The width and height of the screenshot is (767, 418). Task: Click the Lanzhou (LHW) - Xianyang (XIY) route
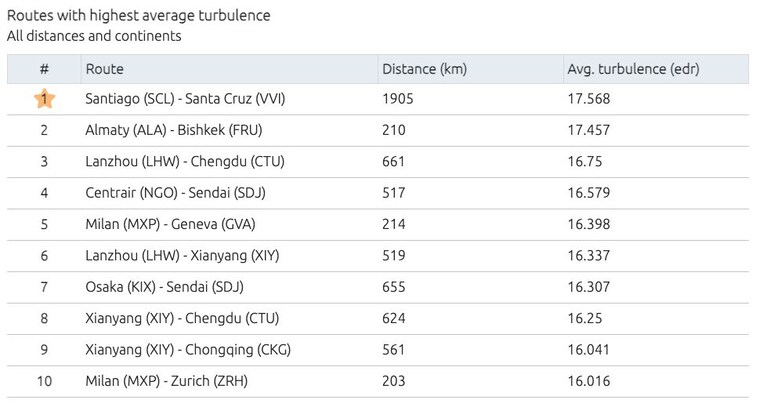click(182, 255)
